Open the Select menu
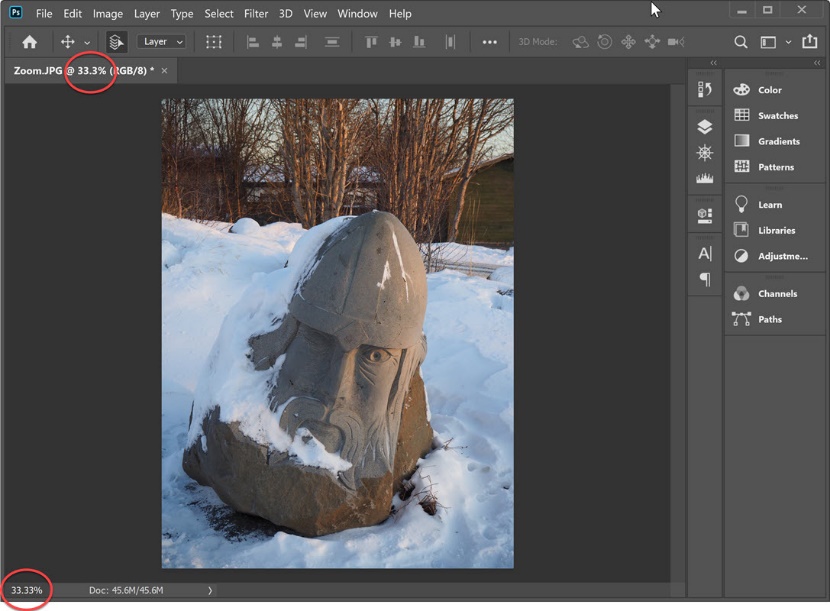The height and width of the screenshot is (611, 830). point(219,14)
